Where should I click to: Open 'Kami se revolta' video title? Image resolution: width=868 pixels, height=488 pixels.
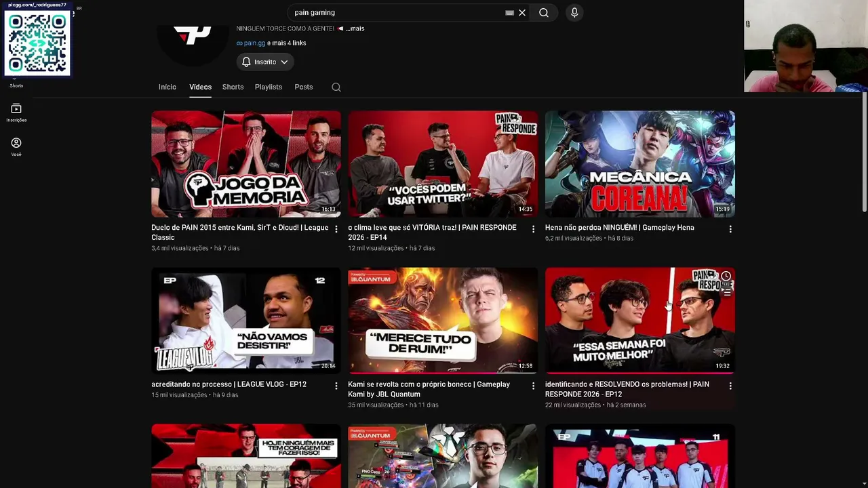[x=429, y=389]
